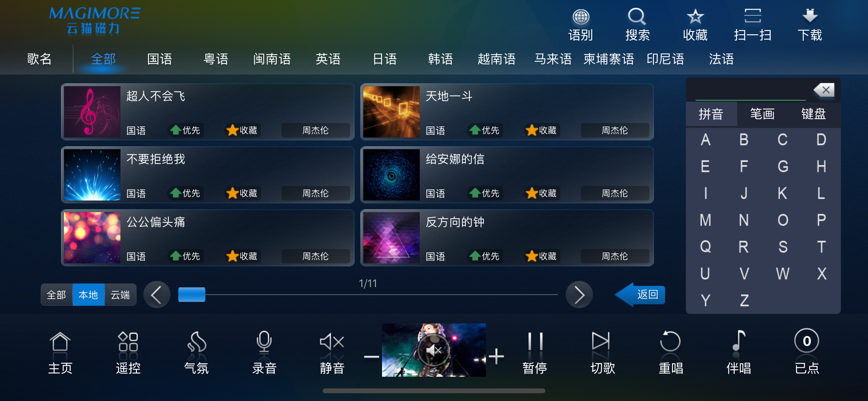Go to next page arrow
This screenshot has height=401, width=868.
click(x=579, y=295)
